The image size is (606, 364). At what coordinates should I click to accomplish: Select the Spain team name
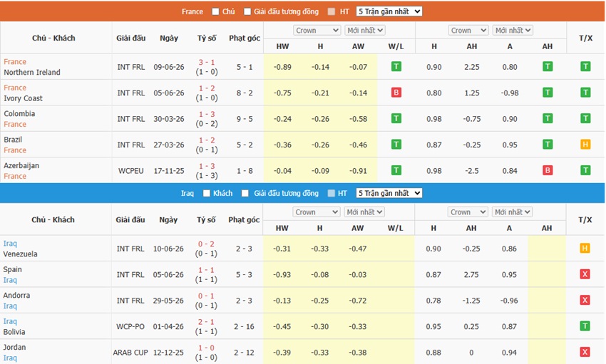click(12, 269)
